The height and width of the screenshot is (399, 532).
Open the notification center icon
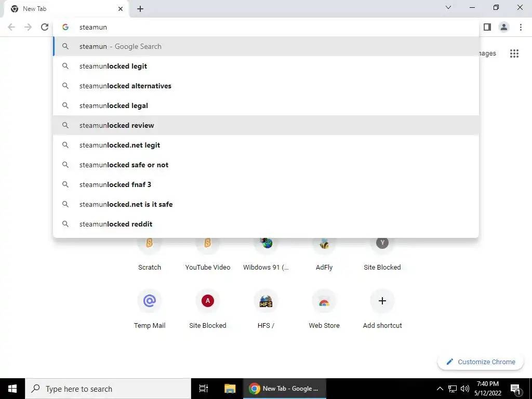[x=515, y=389]
